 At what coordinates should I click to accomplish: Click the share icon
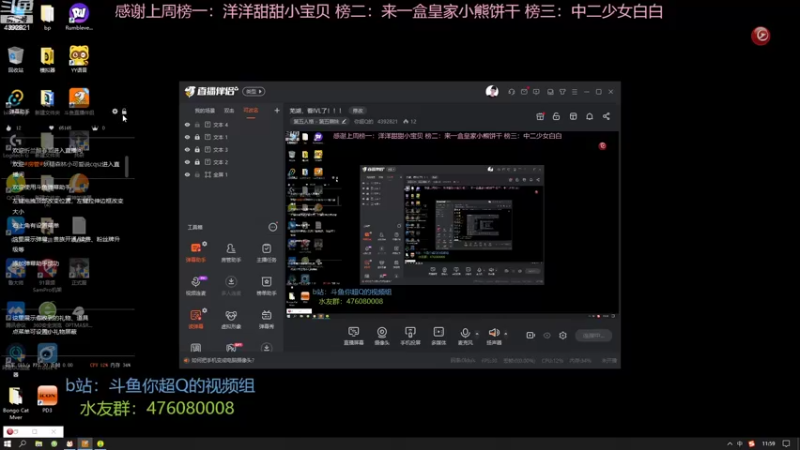tap(606, 116)
